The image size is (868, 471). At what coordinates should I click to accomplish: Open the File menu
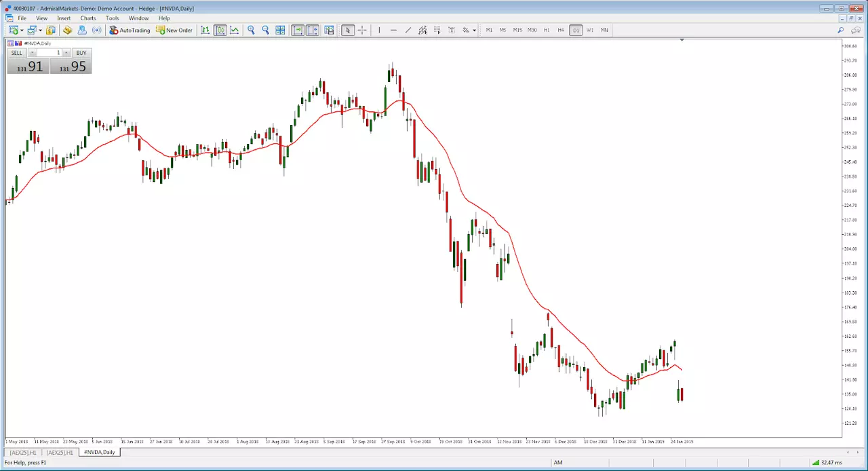(22, 18)
